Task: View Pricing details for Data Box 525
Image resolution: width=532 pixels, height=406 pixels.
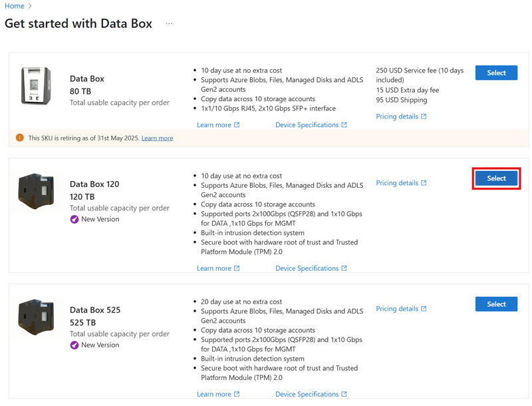Action: 397,309
